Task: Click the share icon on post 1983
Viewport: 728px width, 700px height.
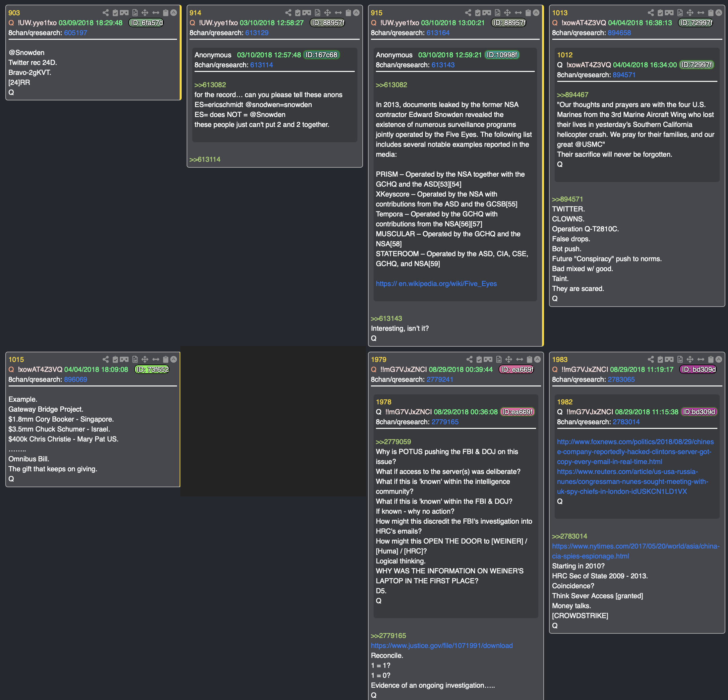Action: coord(651,360)
